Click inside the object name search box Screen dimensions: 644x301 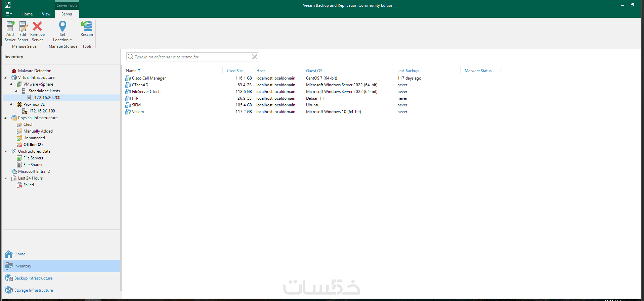tap(192, 57)
